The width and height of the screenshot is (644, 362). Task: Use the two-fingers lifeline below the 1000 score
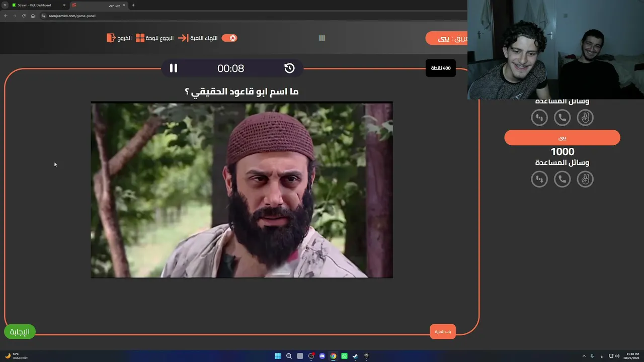[585, 179]
